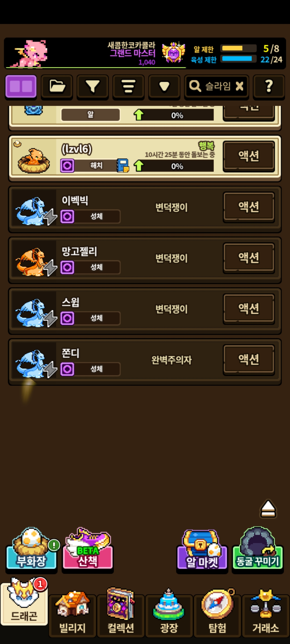The image size is (290, 644).
Task: Open 동굴 꾸미기 cave icon
Action: click(258, 548)
